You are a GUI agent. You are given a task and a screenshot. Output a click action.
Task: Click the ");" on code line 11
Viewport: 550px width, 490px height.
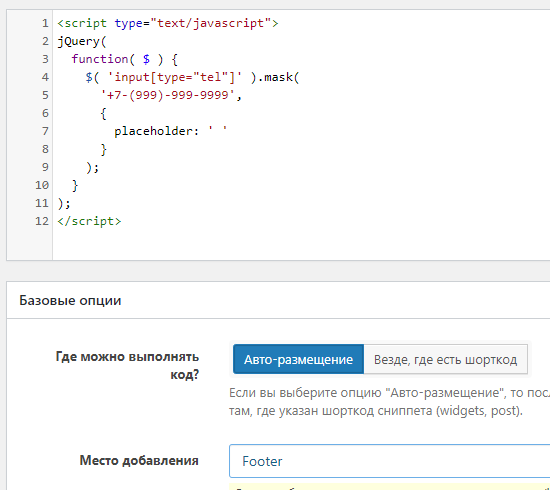64,203
